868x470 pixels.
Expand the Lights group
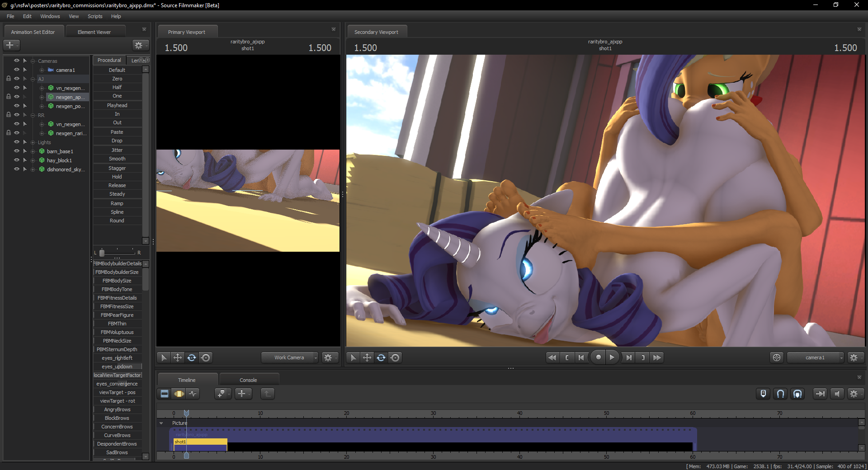pos(33,142)
